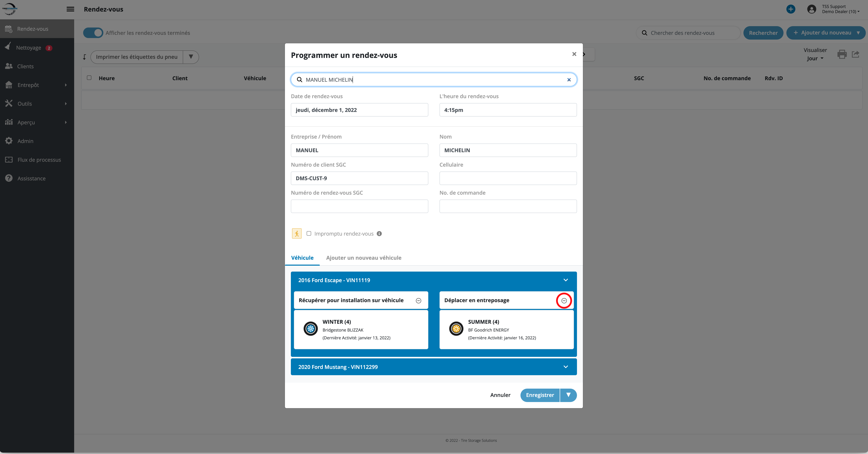Click the walking person impromptu icon
This screenshot has width=868, height=454.
tap(296, 233)
